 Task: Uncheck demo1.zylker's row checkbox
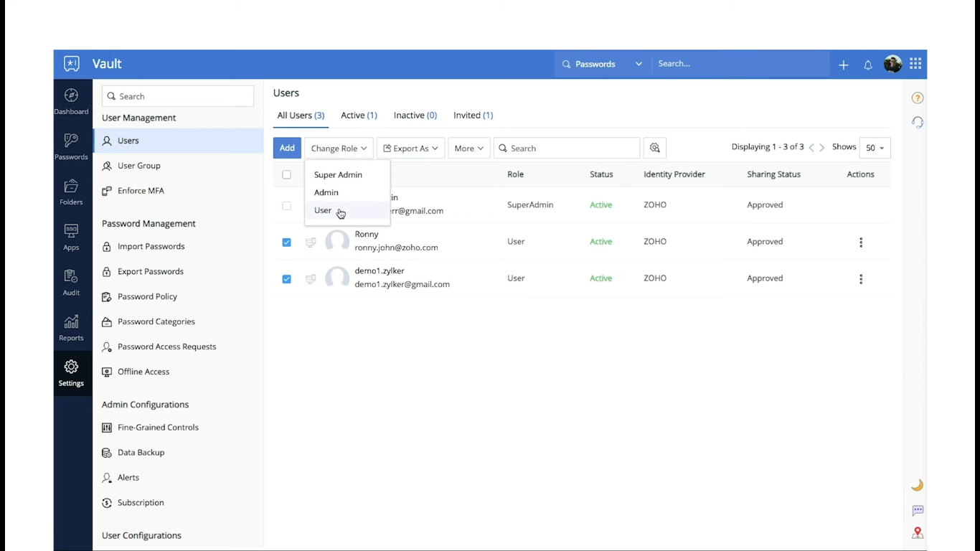(287, 279)
